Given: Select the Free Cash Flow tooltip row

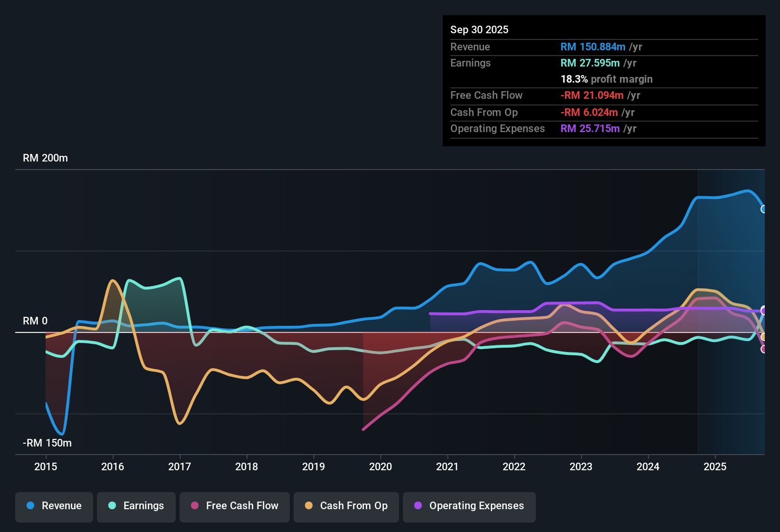Looking at the screenshot, I should pyautogui.click(x=603, y=95).
